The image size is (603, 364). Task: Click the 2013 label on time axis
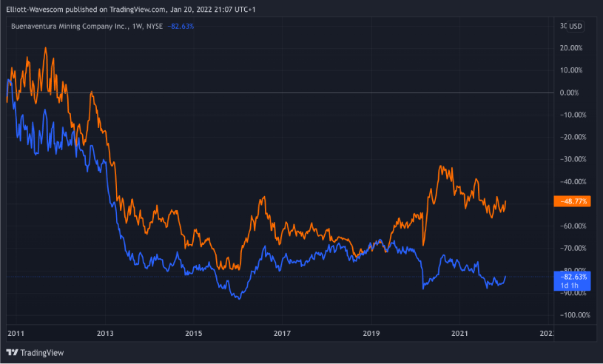104,334
